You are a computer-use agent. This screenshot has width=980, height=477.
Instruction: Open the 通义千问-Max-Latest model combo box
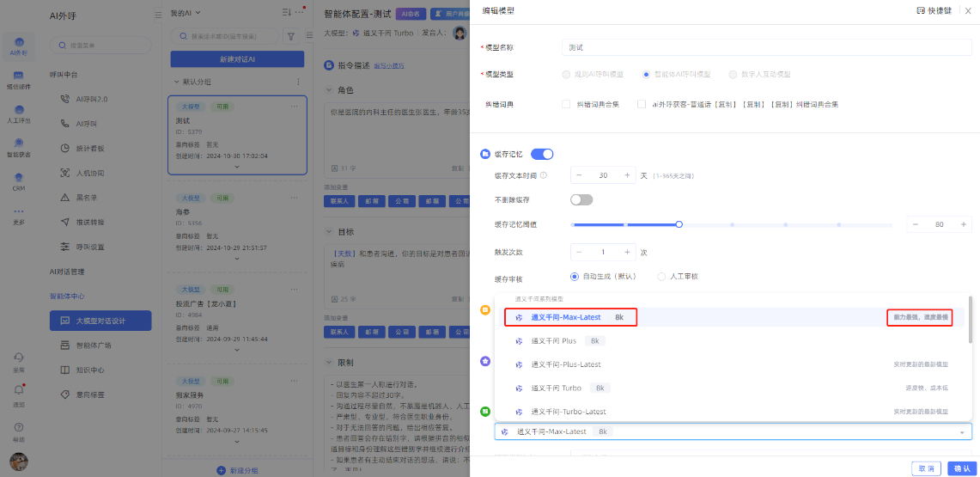[x=733, y=431]
